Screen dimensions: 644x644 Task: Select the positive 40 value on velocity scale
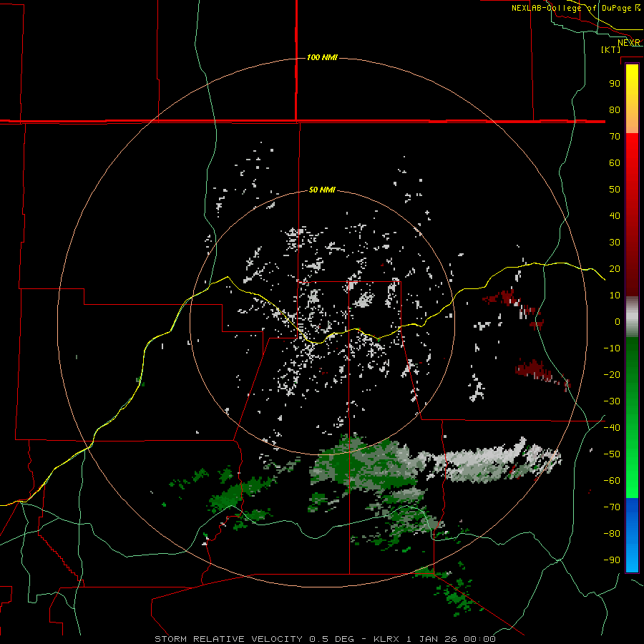[615, 215]
